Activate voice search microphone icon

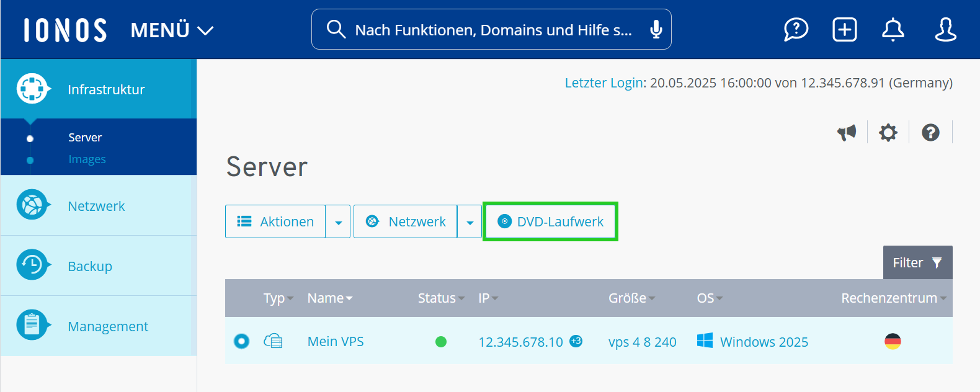pyautogui.click(x=656, y=29)
